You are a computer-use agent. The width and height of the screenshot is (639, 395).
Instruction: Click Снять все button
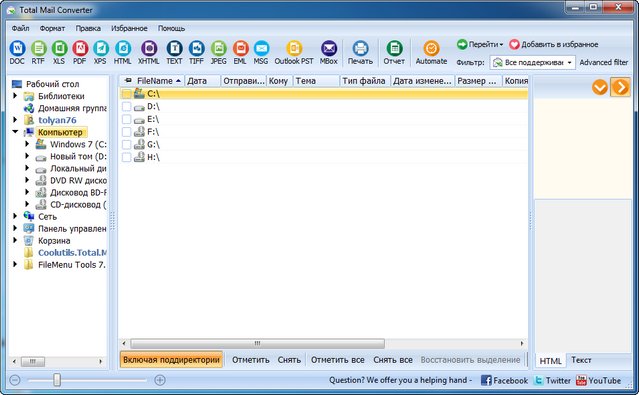coord(393,360)
